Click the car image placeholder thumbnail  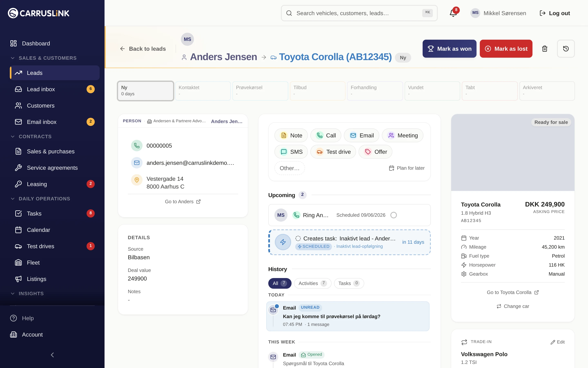coord(513,152)
